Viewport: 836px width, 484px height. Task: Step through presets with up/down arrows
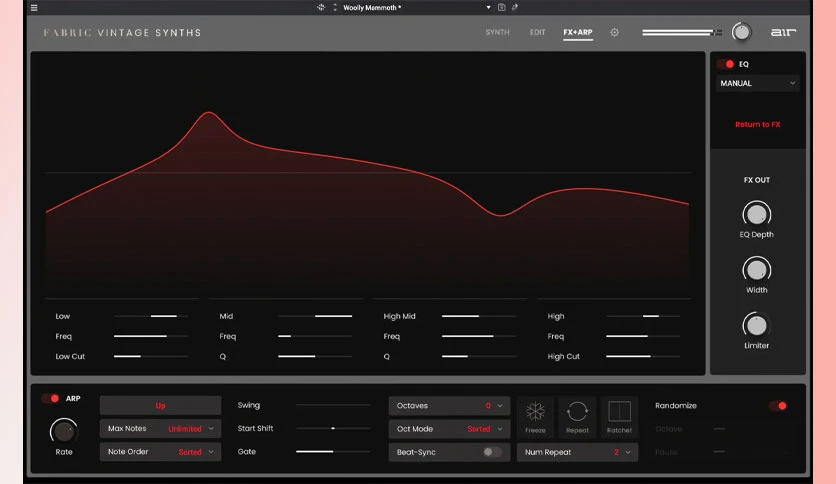(335, 7)
